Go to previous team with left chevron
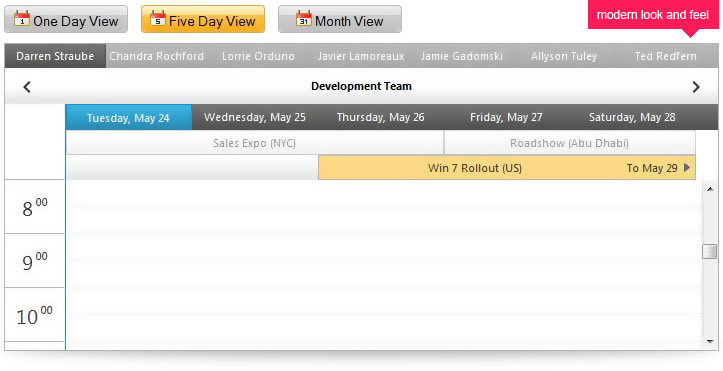 (x=27, y=87)
